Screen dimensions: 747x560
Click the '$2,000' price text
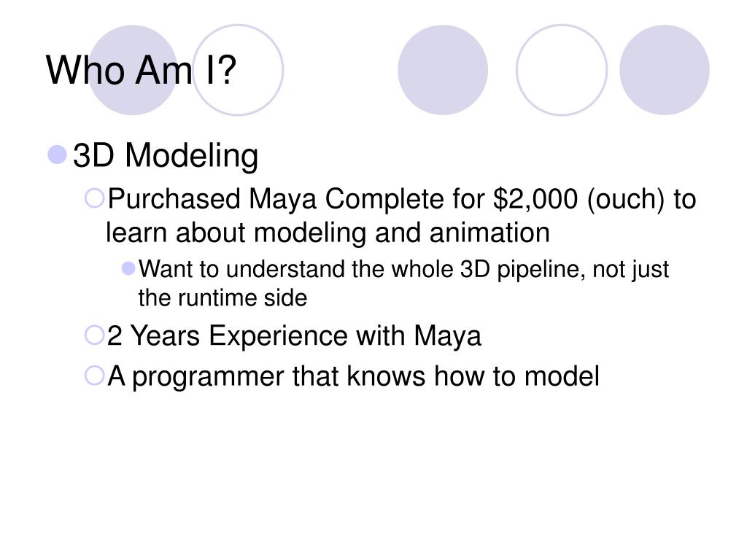[x=535, y=199]
